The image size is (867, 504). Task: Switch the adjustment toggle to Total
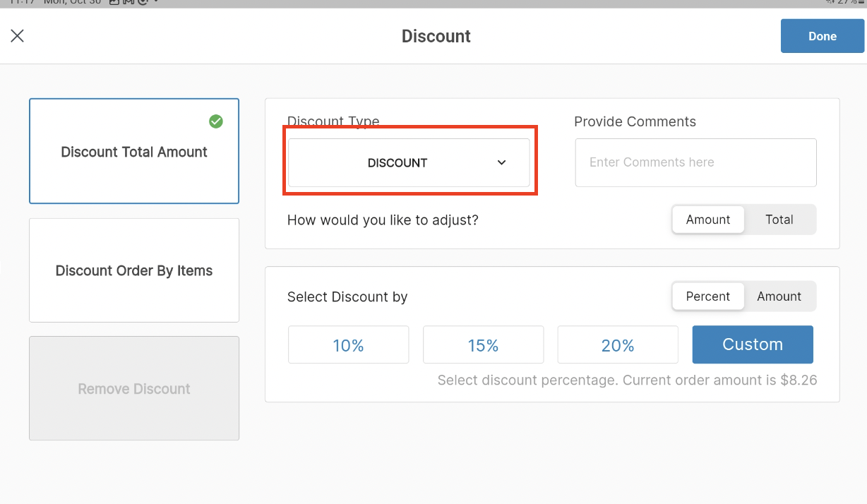pyautogui.click(x=779, y=220)
